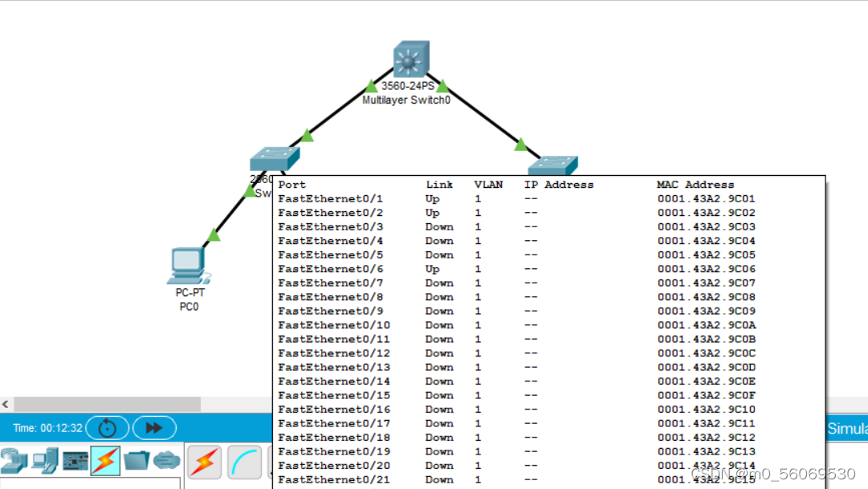This screenshot has width=868, height=489.
Task: Click FastEthernet0/10 port name
Action: [334, 325]
